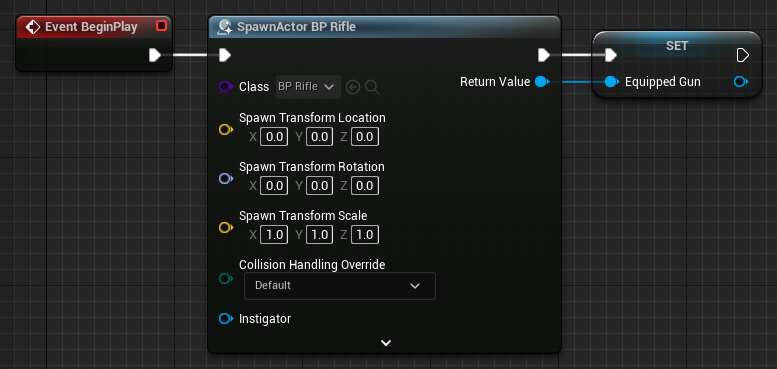
Task: Click SpawnActor's input execution pin
Action: coord(225,55)
